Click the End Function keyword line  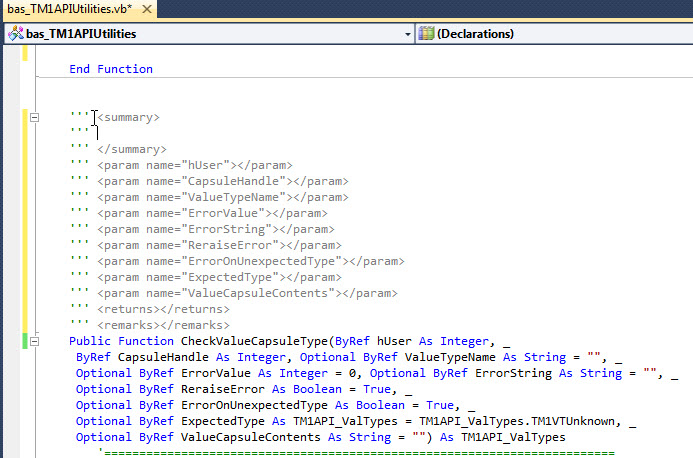(111, 69)
